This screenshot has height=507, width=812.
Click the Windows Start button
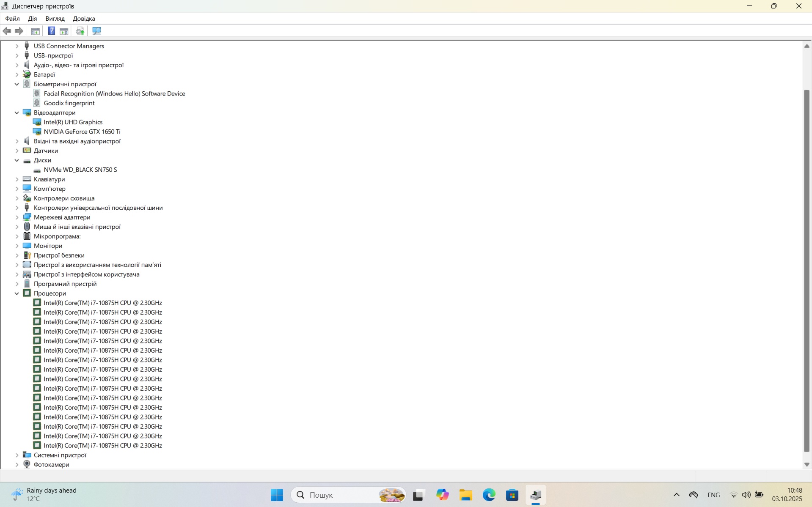(x=277, y=495)
